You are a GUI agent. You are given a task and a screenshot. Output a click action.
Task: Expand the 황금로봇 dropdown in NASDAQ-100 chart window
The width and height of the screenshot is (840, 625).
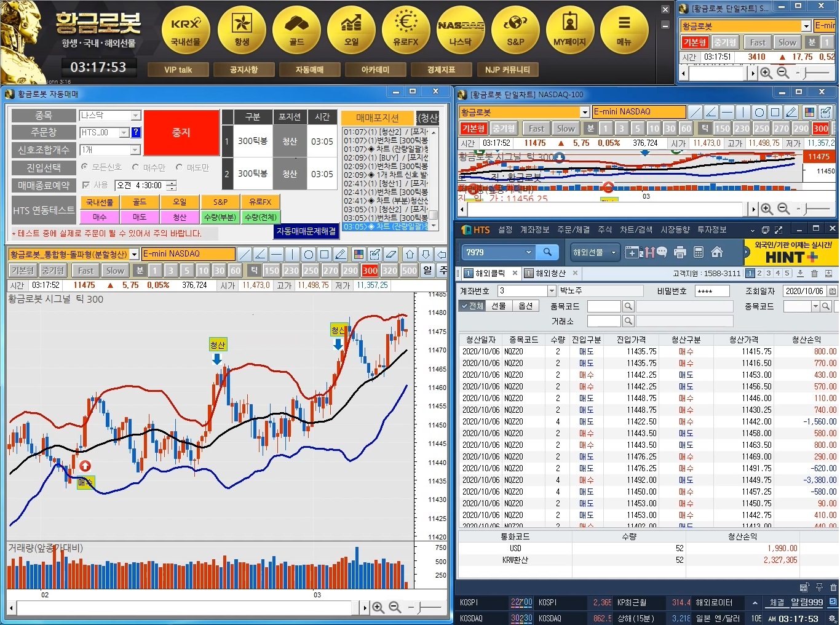click(x=585, y=112)
